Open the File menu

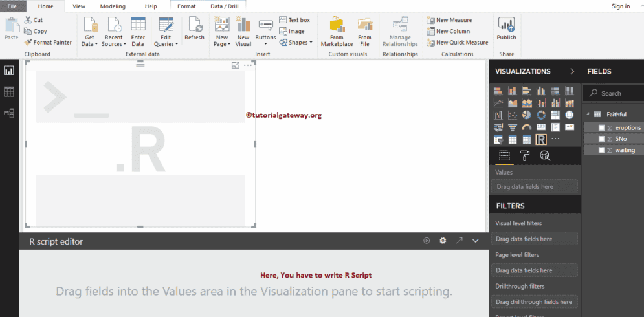12,6
